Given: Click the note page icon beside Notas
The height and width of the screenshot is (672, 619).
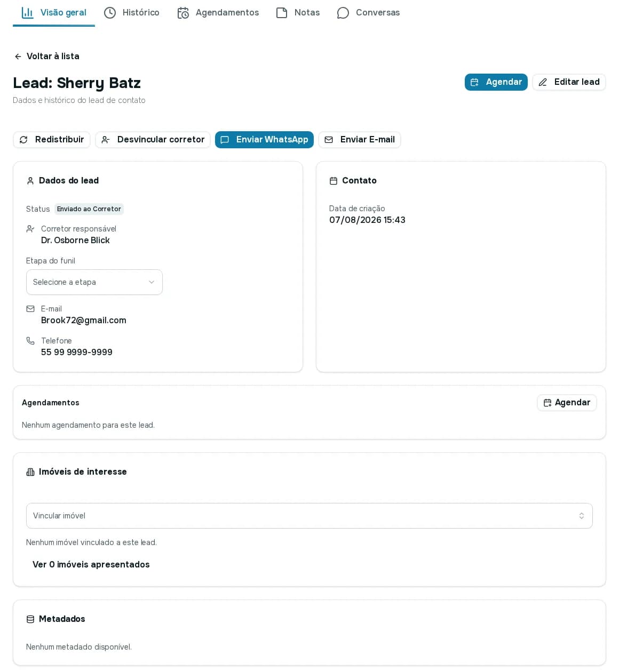Looking at the screenshot, I should click(x=282, y=13).
